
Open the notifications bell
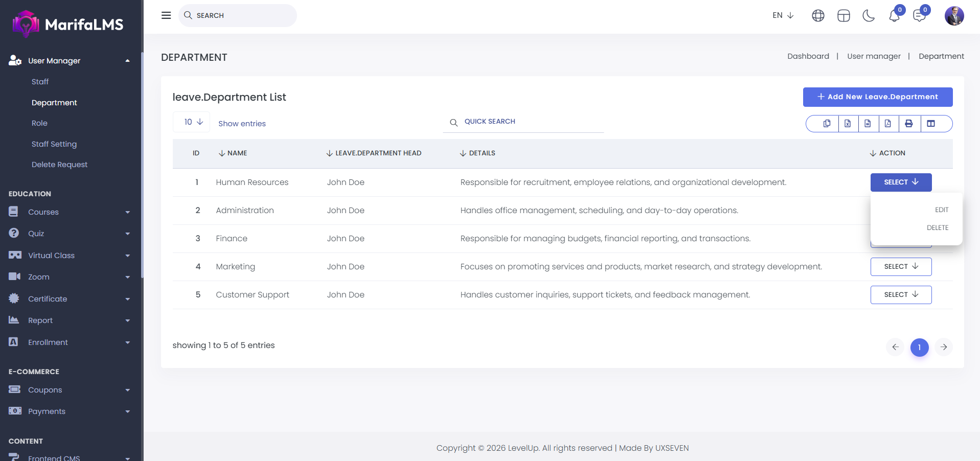coord(894,16)
